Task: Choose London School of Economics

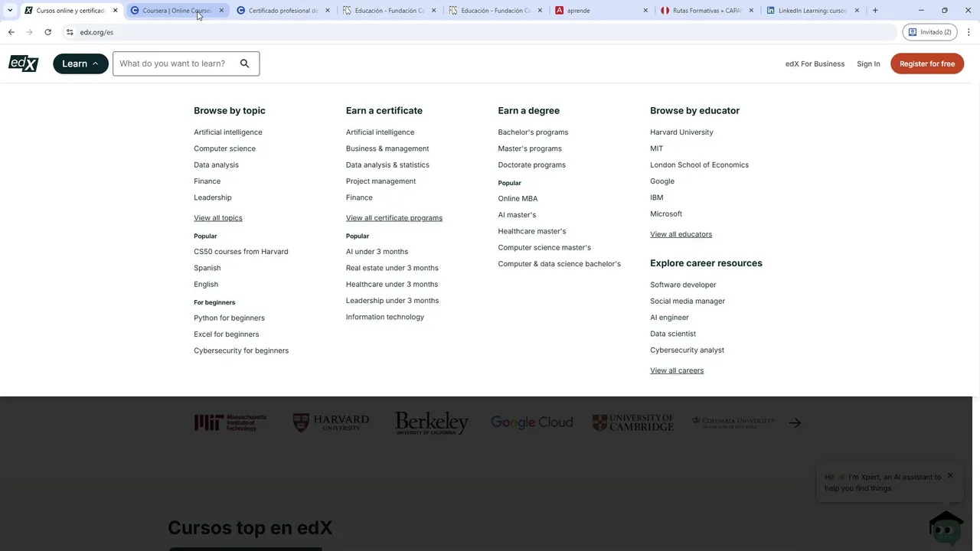Action: click(699, 165)
